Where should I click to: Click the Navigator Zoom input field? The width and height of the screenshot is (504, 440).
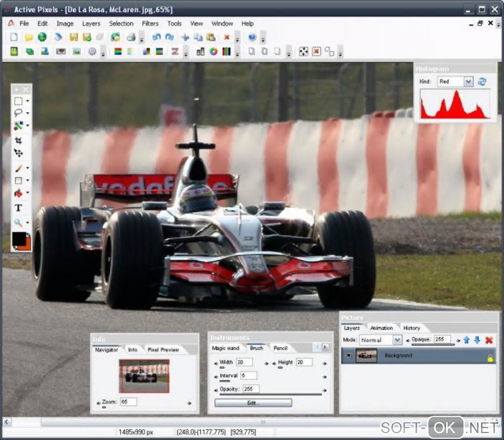[128, 402]
